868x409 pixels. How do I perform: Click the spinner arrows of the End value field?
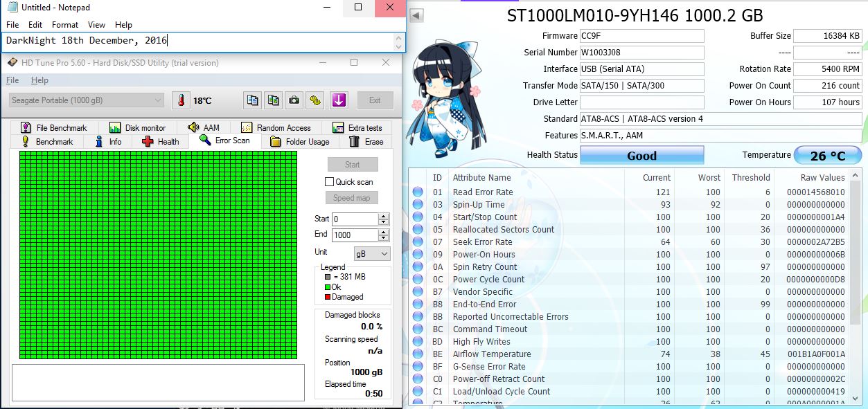click(x=384, y=235)
